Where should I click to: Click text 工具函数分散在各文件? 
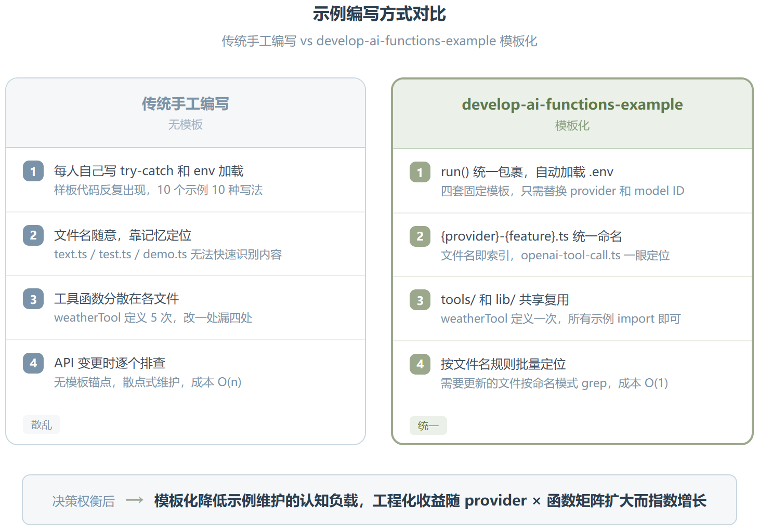point(116,299)
